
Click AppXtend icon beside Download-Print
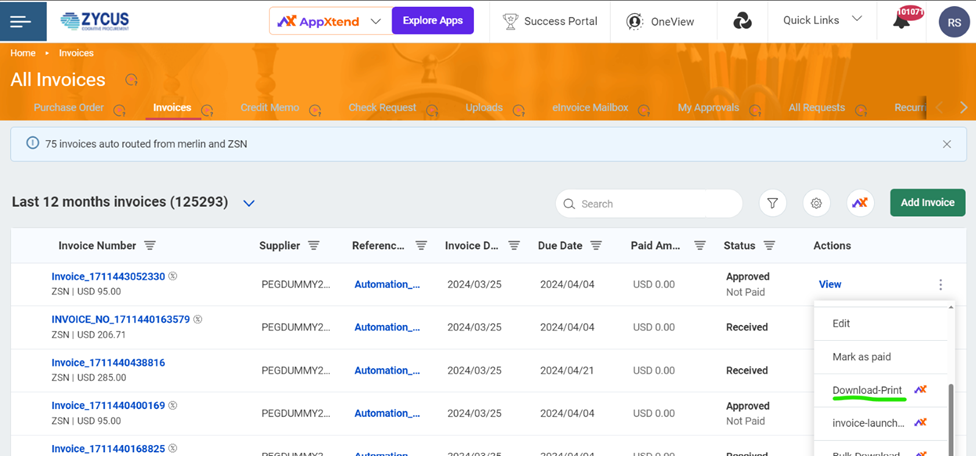pos(921,390)
